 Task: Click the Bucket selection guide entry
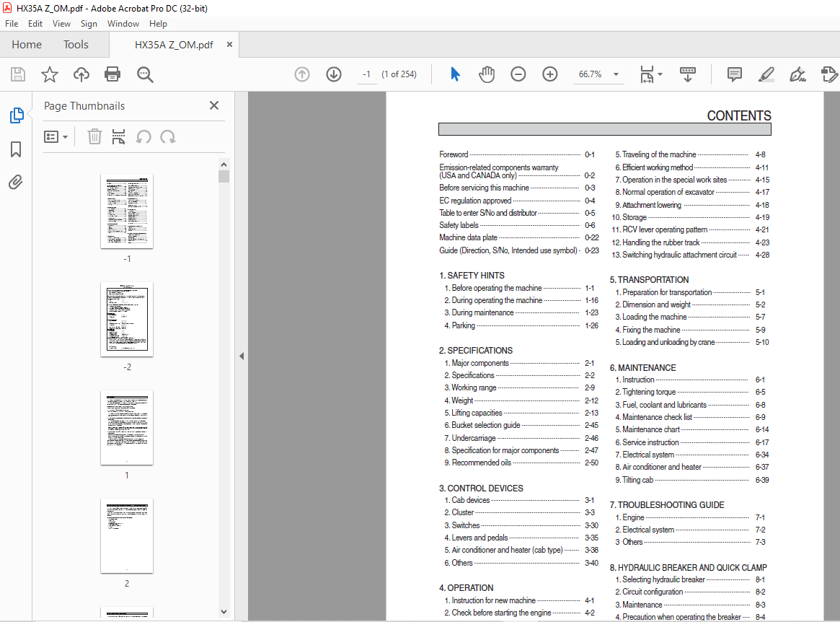(x=521, y=425)
